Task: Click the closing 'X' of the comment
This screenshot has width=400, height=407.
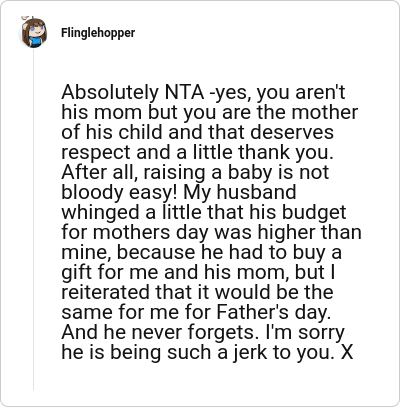Action: 347,352
